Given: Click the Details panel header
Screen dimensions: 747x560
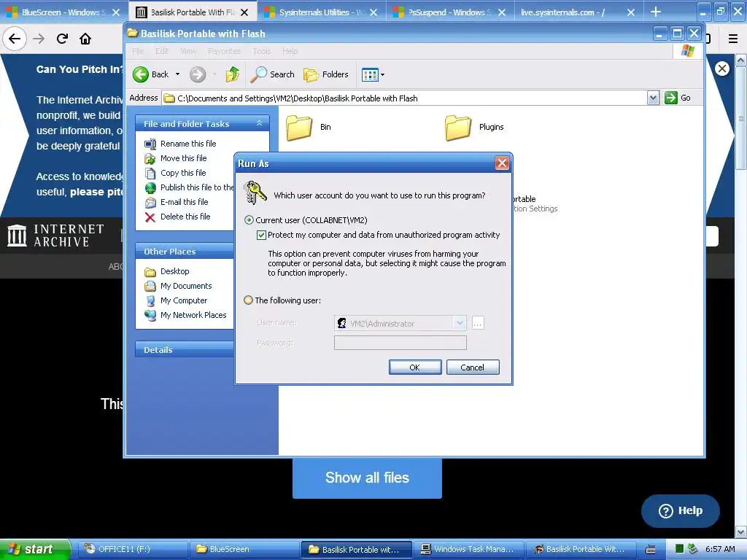Looking at the screenshot, I should [185, 349].
